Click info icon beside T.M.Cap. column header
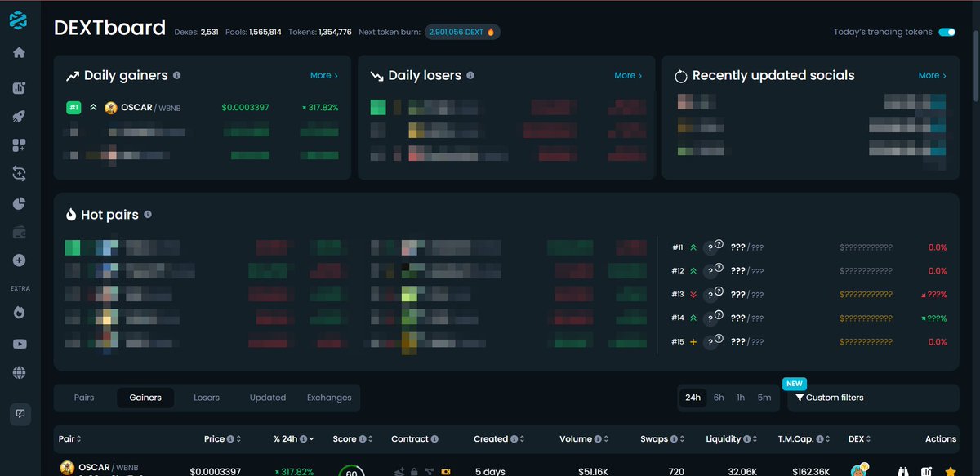980x476 pixels. [820, 439]
